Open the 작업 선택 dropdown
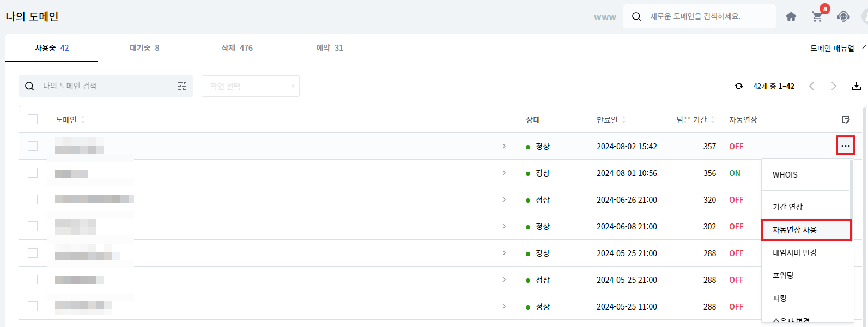The width and height of the screenshot is (868, 327). [251, 86]
